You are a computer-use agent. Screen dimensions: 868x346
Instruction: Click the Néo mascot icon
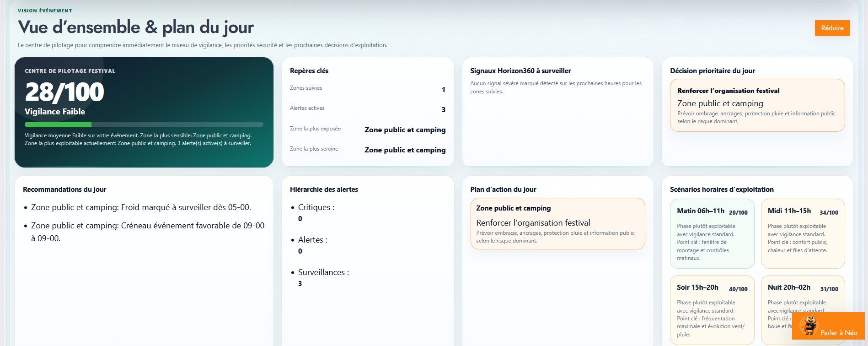[809, 325]
